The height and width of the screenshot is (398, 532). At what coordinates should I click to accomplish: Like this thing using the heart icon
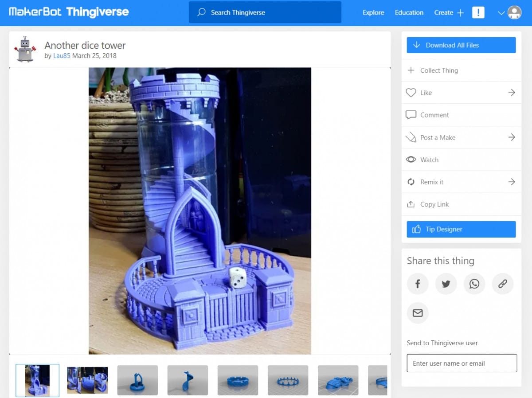(x=411, y=93)
